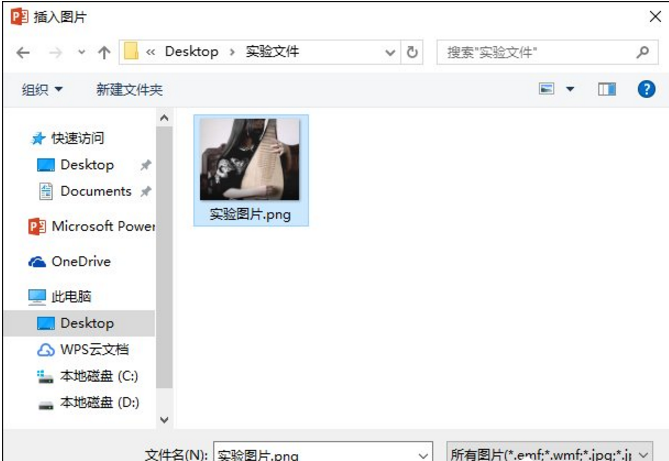Click the 实验图片.png file name label
The image size is (669, 461).
click(250, 214)
